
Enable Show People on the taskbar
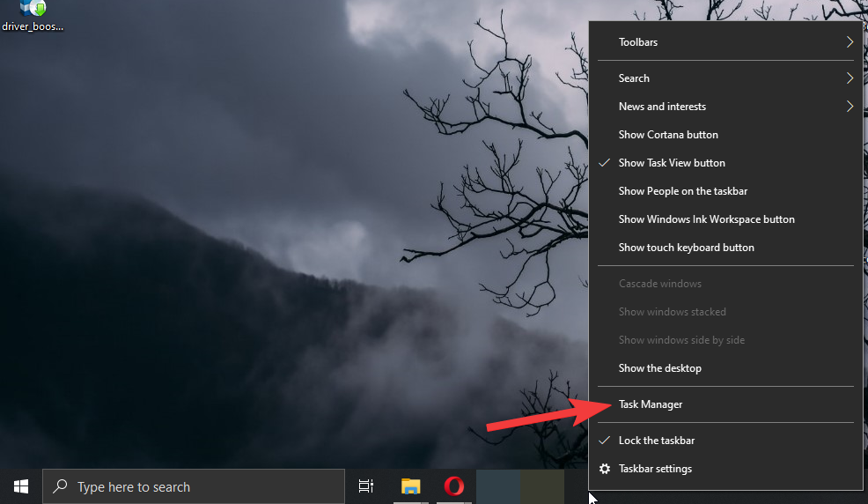[x=725, y=191]
